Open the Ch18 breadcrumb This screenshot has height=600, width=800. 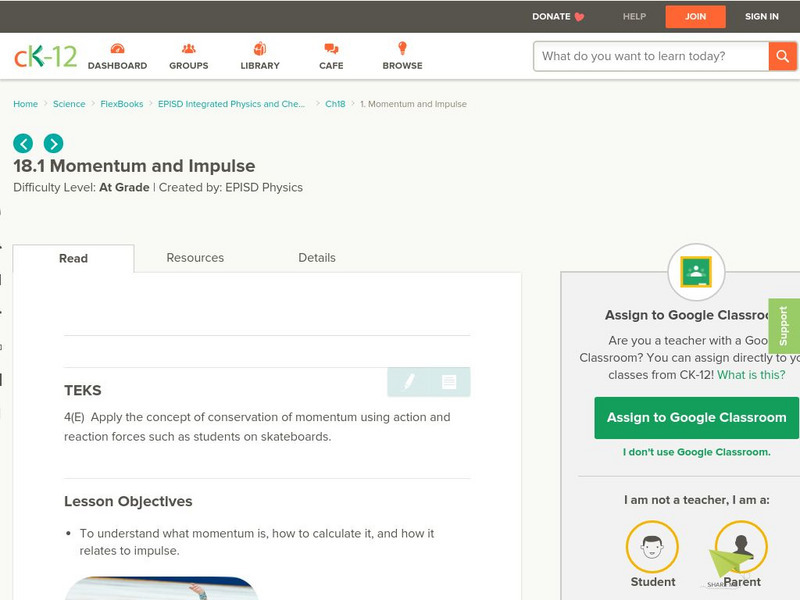(x=335, y=104)
